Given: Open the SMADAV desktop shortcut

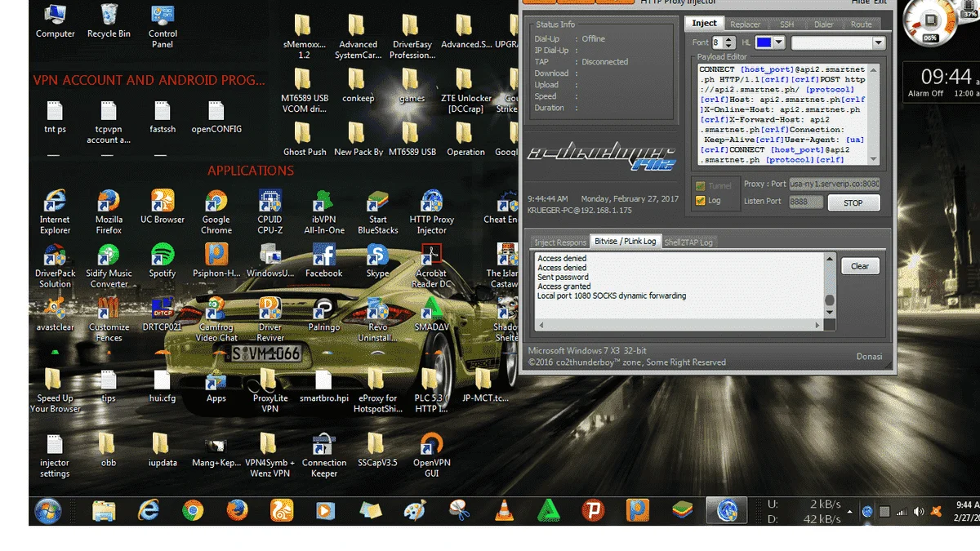Looking at the screenshot, I should (x=431, y=315).
